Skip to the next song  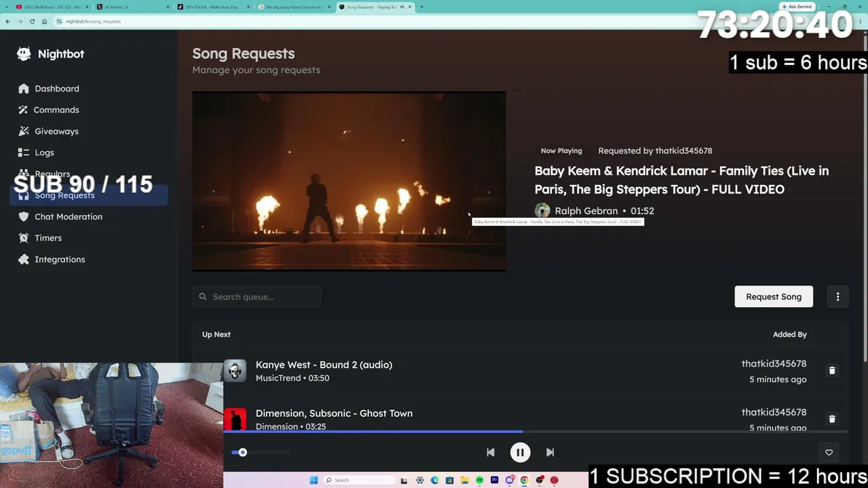pos(550,453)
